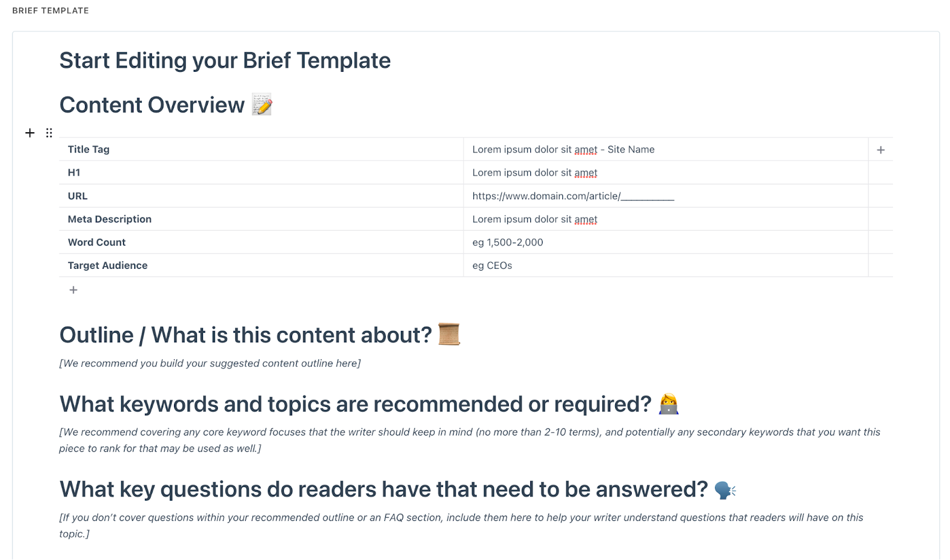The image size is (950, 560).
Task: Click the memo emoji beside Content Overview
Action: (262, 104)
